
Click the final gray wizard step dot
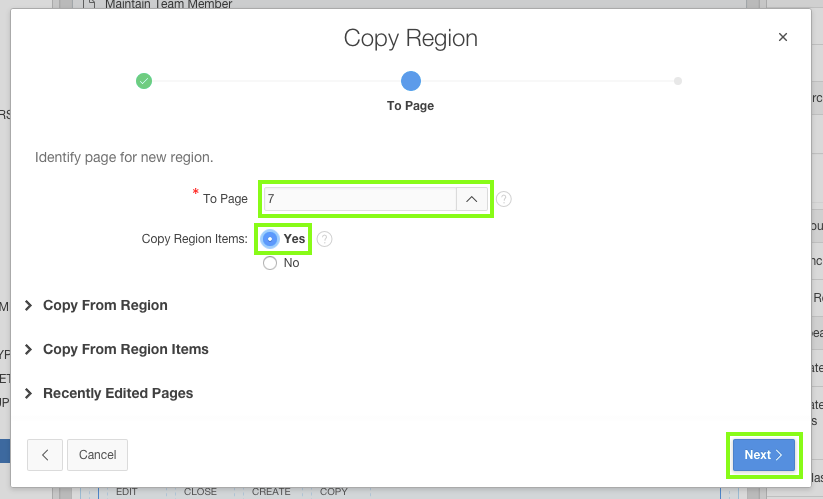[678, 81]
